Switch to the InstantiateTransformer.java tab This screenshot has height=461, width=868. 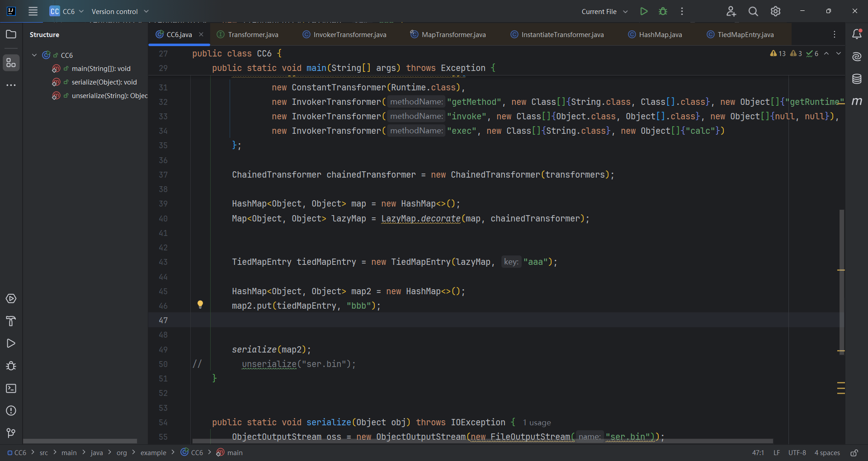(x=557, y=34)
